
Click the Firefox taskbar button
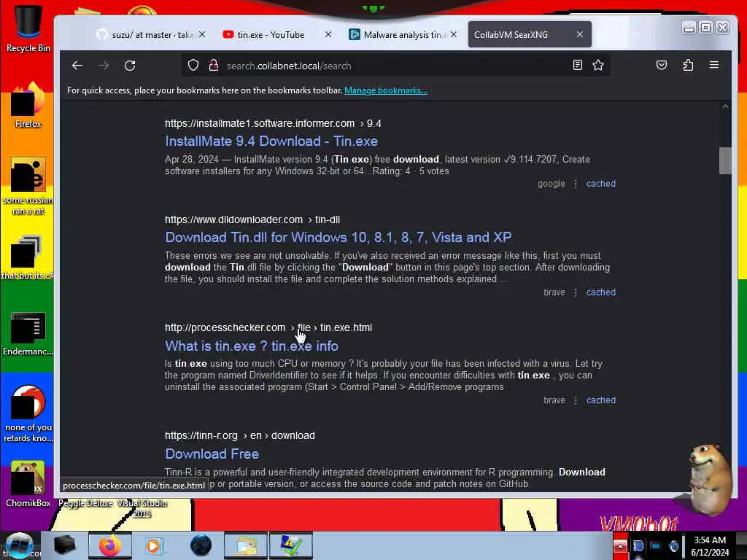tap(110, 545)
